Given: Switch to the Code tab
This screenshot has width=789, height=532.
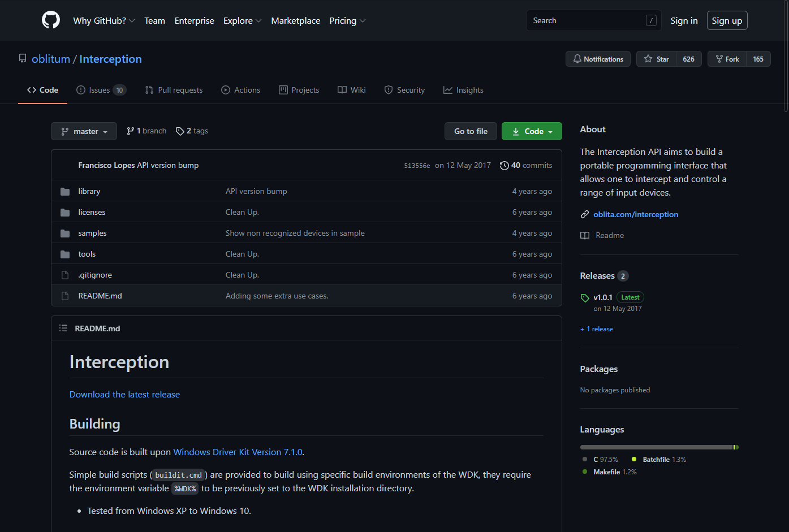Looking at the screenshot, I should (x=42, y=90).
